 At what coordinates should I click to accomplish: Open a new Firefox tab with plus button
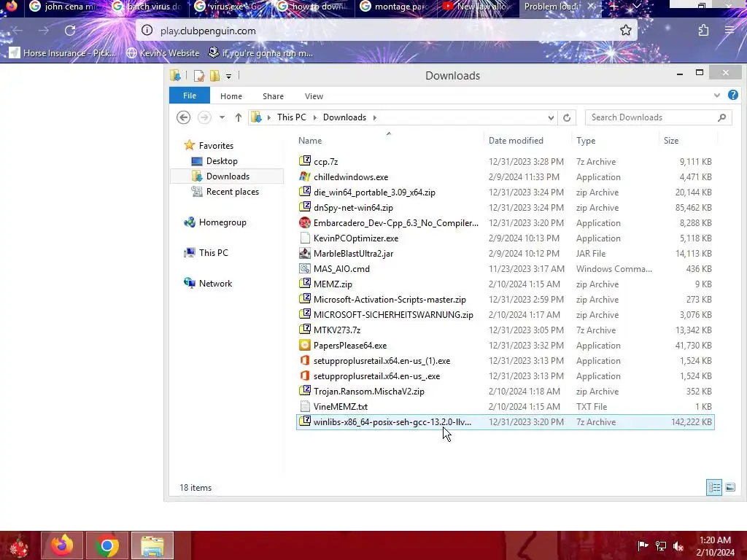614,6
